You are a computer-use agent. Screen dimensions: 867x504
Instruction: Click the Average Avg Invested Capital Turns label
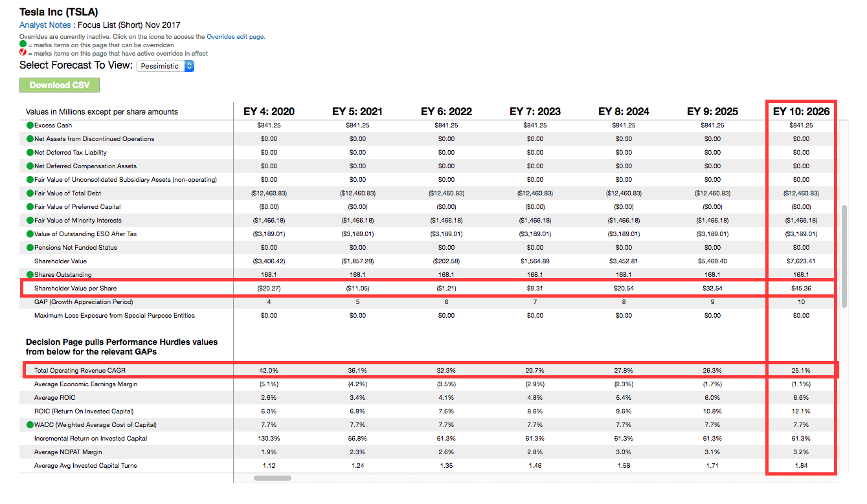[85, 466]
